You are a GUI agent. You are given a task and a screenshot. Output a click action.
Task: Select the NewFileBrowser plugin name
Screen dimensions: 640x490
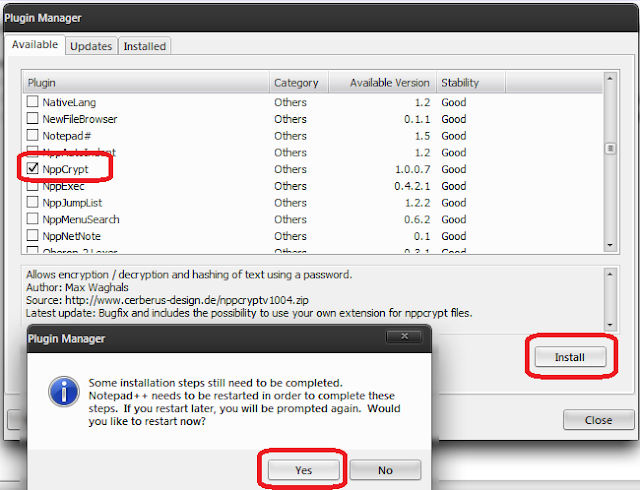pos(80,119)
